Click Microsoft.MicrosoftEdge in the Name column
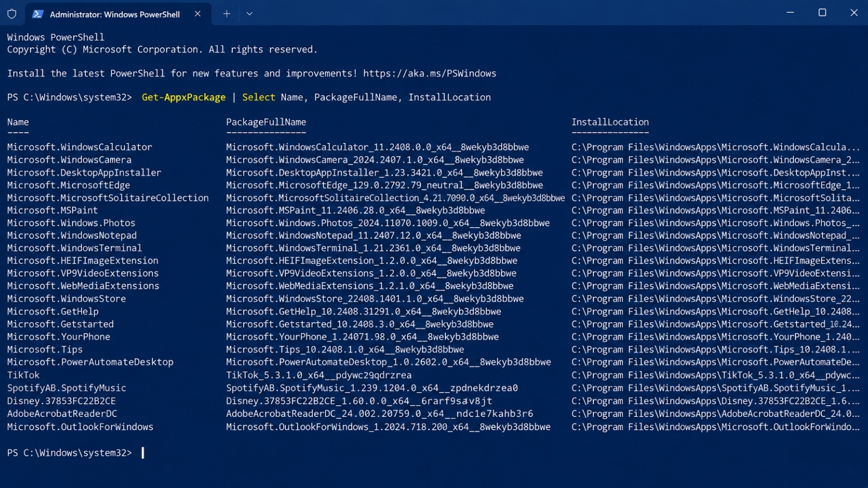The width and height of the screenshot is (868, 488). click(x=68, y=185)
